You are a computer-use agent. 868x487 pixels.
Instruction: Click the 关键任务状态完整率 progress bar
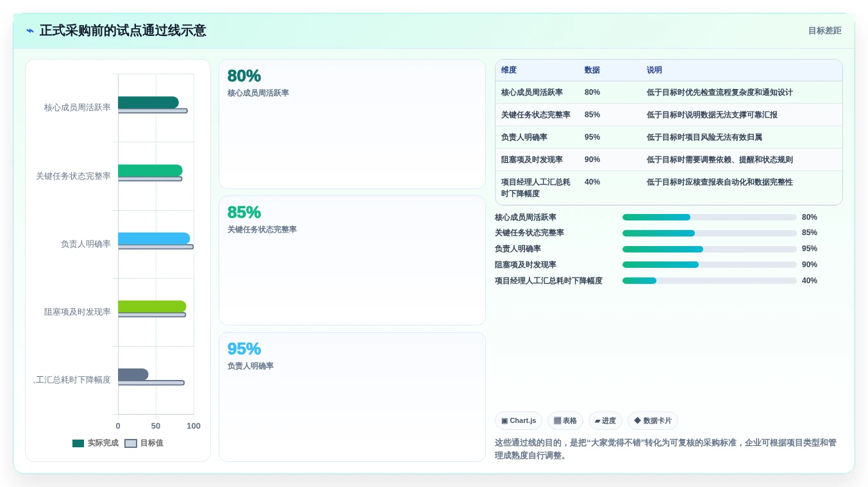(710, 233)
